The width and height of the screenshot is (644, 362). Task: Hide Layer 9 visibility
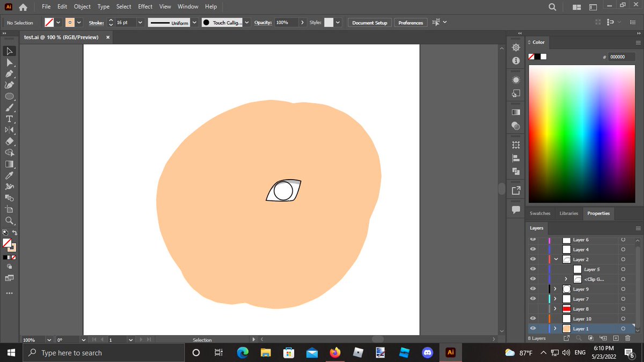pos(533,289)
